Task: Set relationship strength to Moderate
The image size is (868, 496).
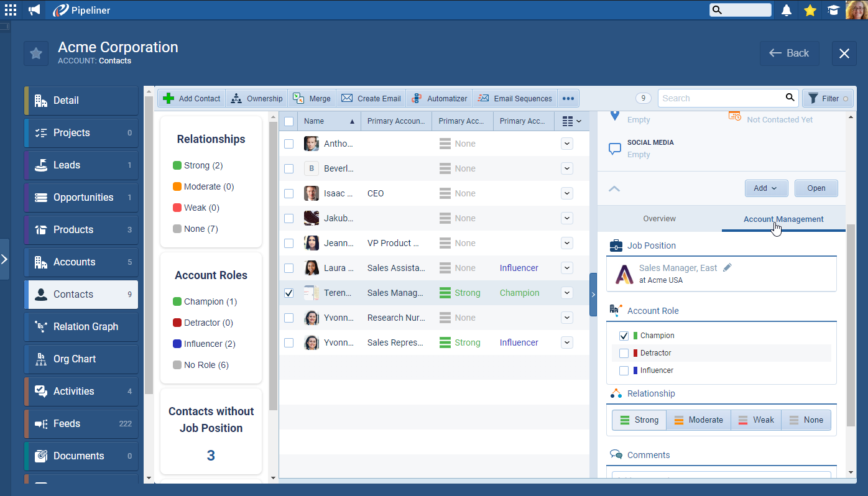Action: click(698, 420)
